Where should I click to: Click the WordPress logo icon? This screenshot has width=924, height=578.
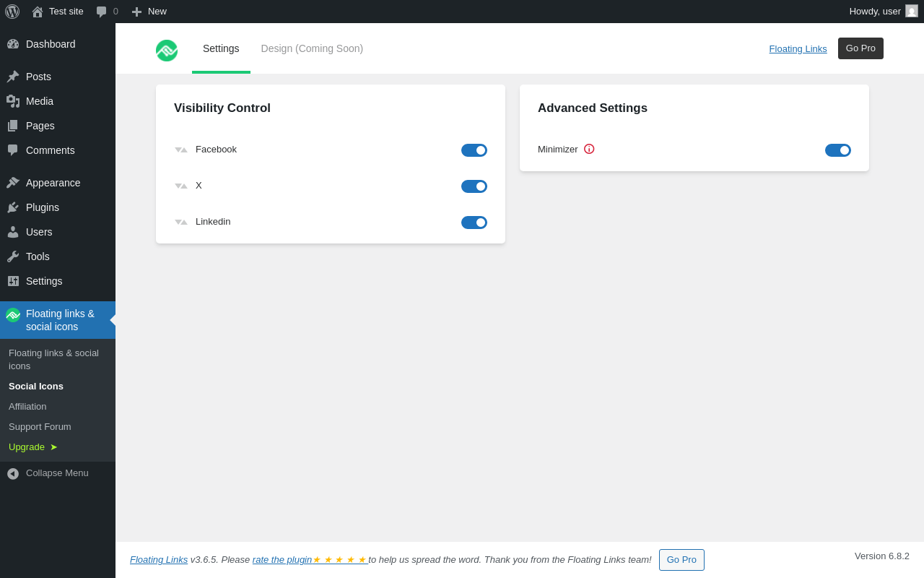12,12
